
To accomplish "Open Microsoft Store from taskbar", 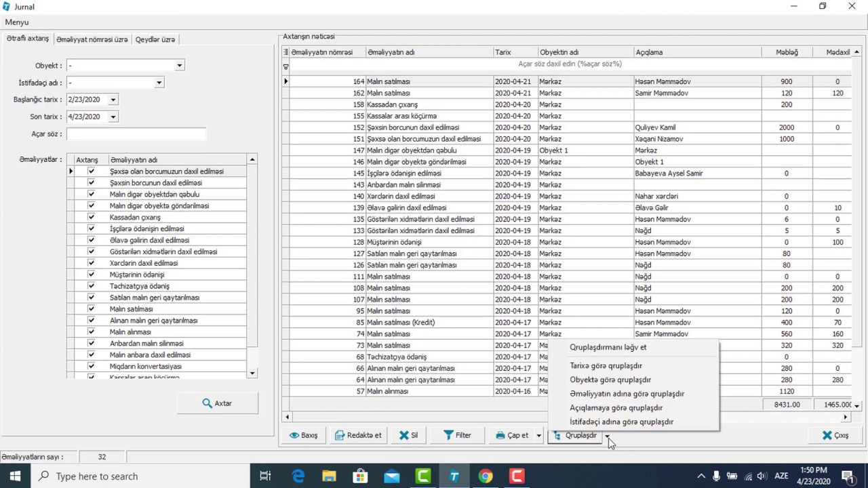I will click(x=360, y=476).
